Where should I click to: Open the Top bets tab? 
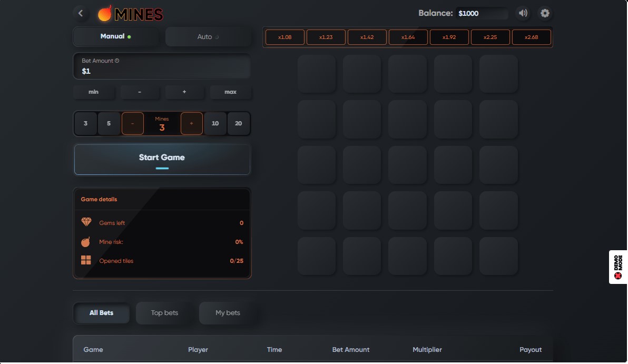[x=164, y=313]
